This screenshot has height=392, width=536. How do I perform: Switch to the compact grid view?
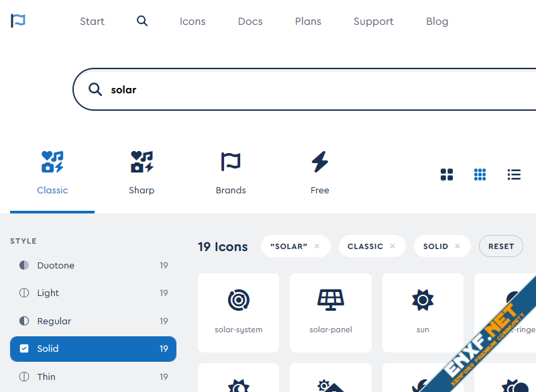tap(480, 175)
